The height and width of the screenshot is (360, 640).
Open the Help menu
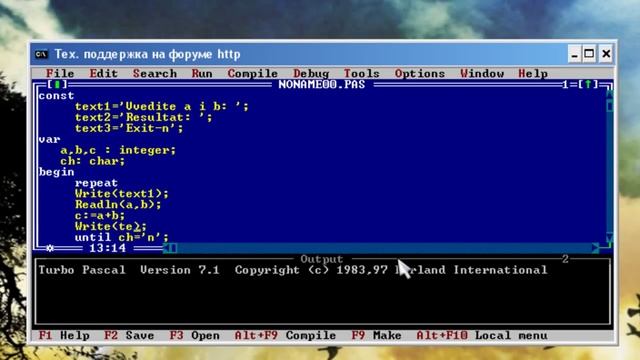click(533, 73)
